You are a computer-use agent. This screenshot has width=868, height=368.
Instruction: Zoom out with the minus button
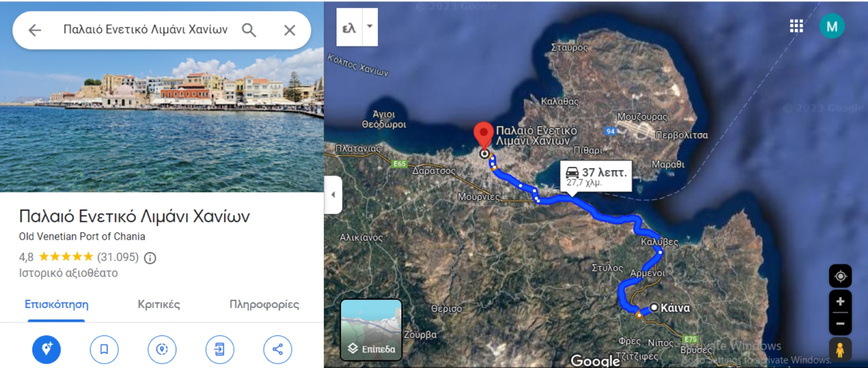tap(840, 324)
